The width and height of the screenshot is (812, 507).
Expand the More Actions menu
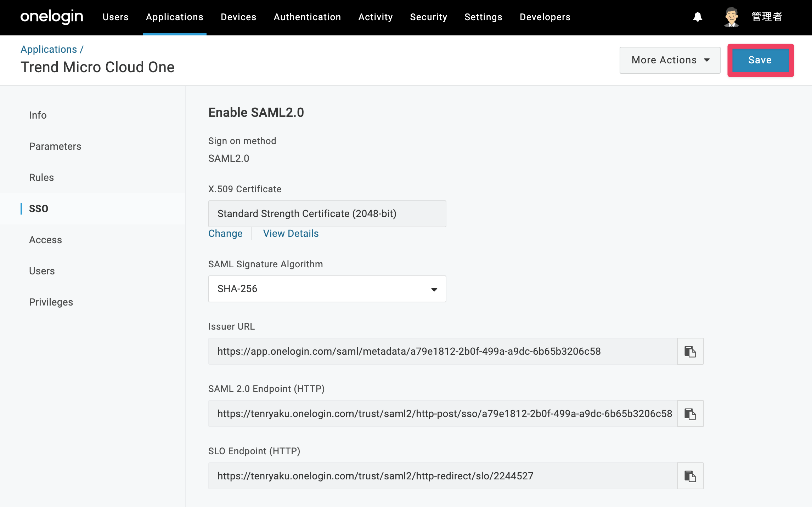(x=670, y=60)
